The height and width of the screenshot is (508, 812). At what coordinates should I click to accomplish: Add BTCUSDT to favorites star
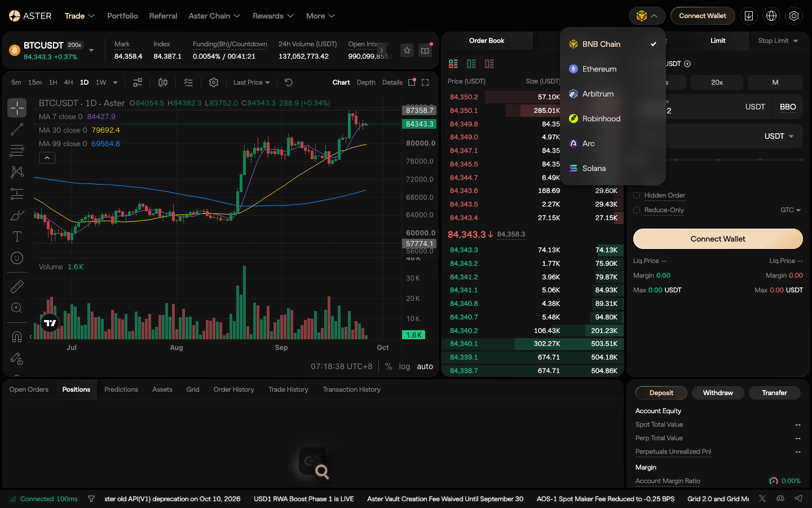coord(407,50)
